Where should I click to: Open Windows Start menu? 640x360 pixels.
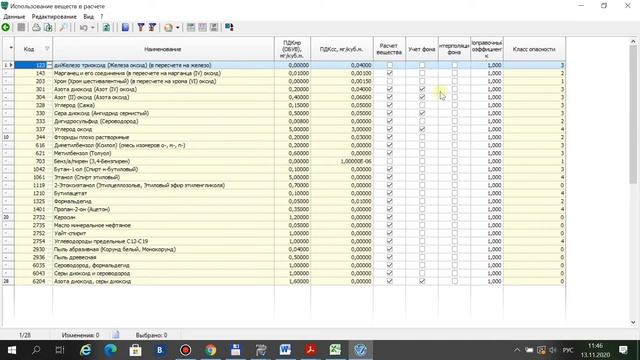pos(11,350)
